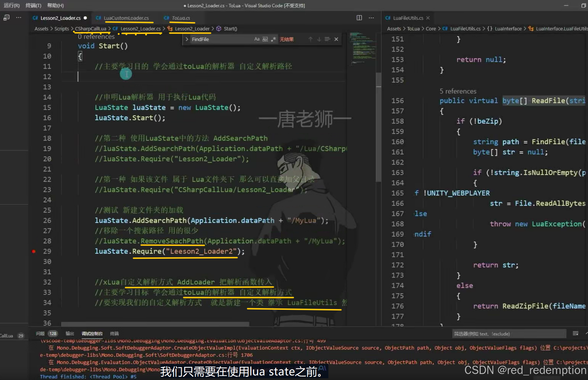Click the LuaFileUtils.cs breadcrumb in right editor
The width and height of the screenshot is (588, 380).
[465, 29]
